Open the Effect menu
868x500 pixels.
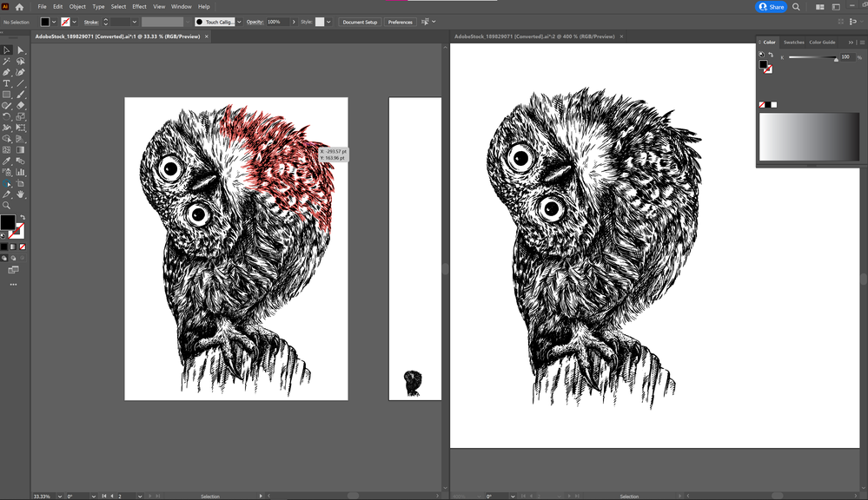click(x=139, y=7)
